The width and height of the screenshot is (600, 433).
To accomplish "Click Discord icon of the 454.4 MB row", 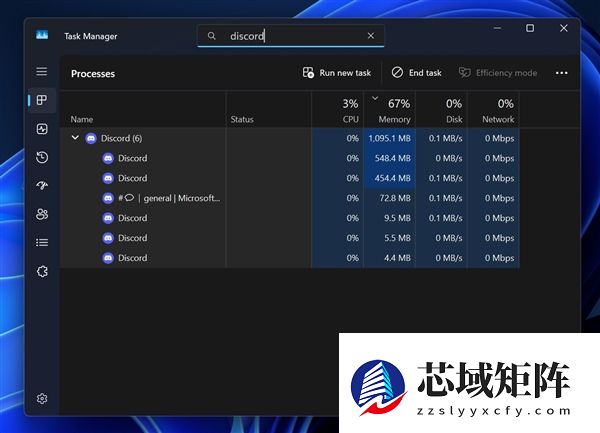I will point(108,178).
